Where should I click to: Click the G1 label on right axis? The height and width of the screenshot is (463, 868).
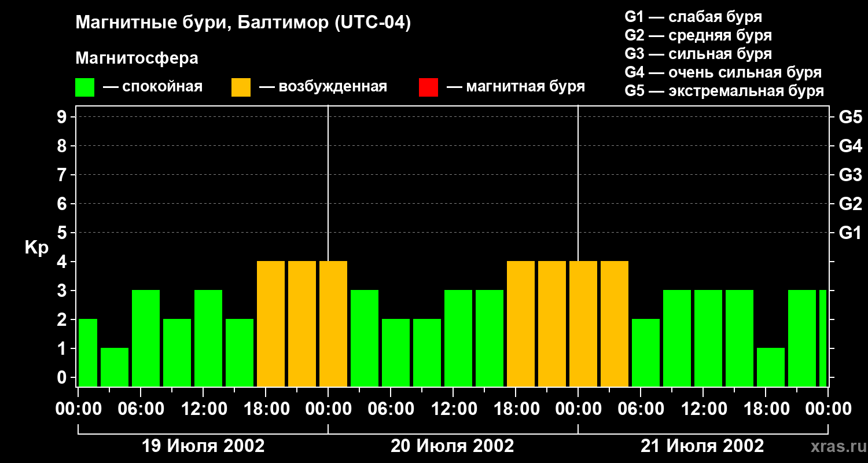[x=850, y=233]
